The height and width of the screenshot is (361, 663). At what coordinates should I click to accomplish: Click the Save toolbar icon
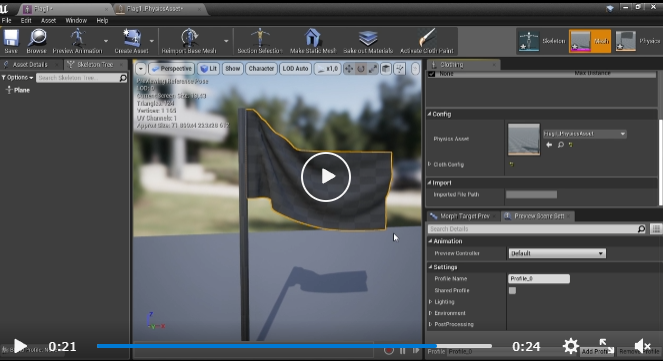[x=11, y=38]
